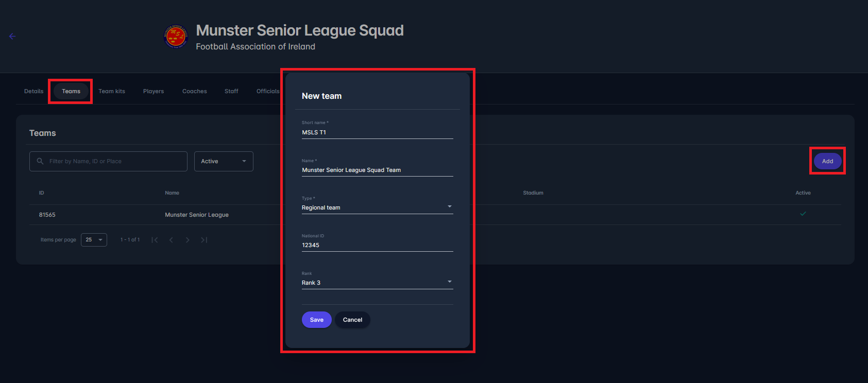Screen dimensions: 868x383
Task: Click the green active checkmark for team 81565
Action: pyautogui.click(x=803, y=214)
